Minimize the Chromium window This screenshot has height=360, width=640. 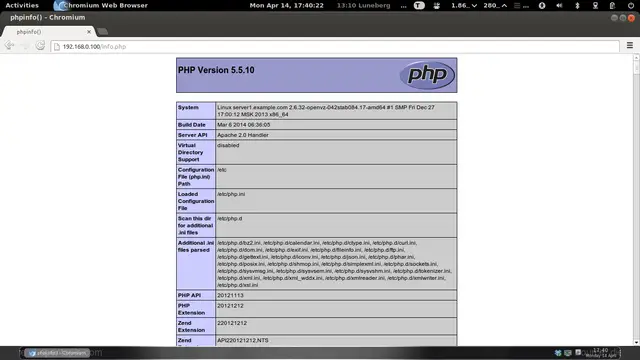tap(614, 18)
